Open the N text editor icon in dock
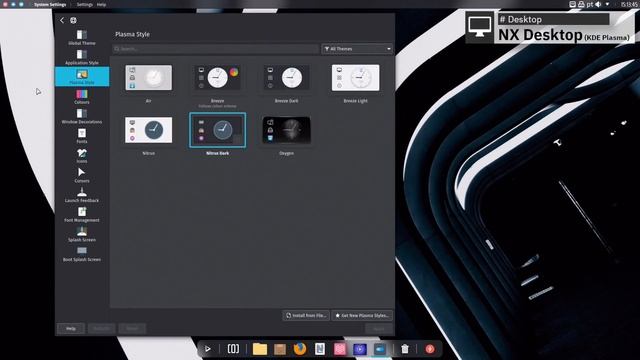The image size is (640, 360). (x=320, y=349)
